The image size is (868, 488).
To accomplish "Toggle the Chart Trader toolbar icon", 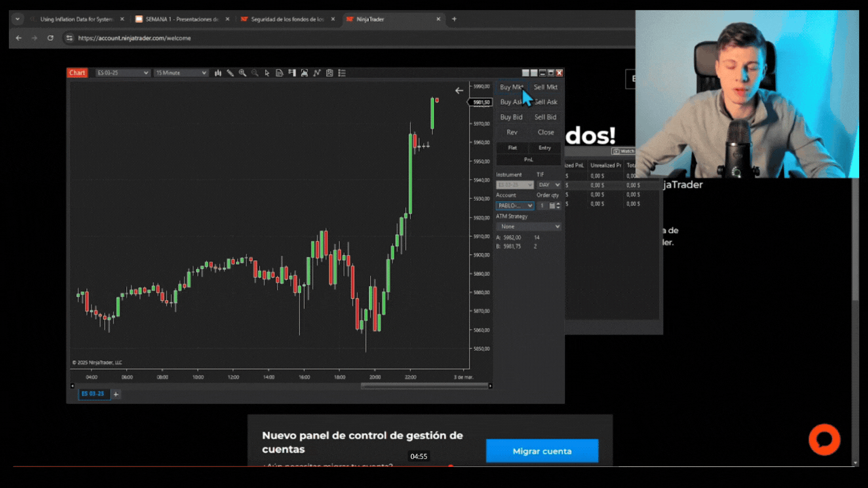I will tap(292, 73).
